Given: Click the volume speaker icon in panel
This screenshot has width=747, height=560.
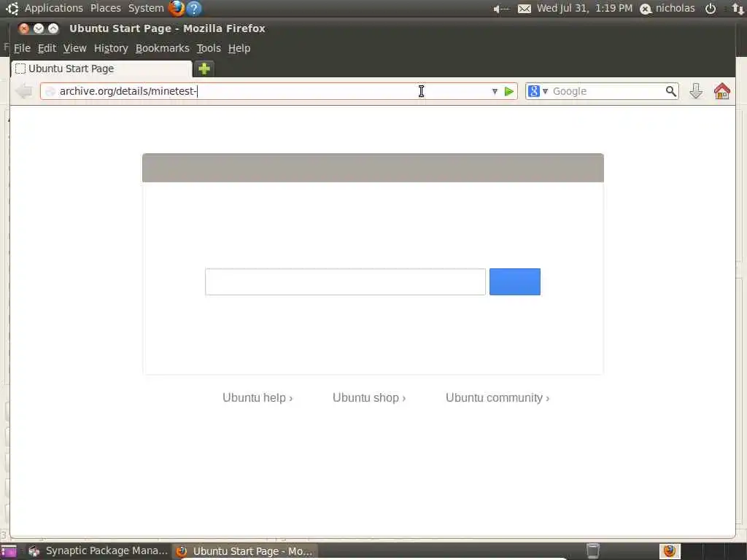Looking at the screenshot, I should tap(501, 9).
